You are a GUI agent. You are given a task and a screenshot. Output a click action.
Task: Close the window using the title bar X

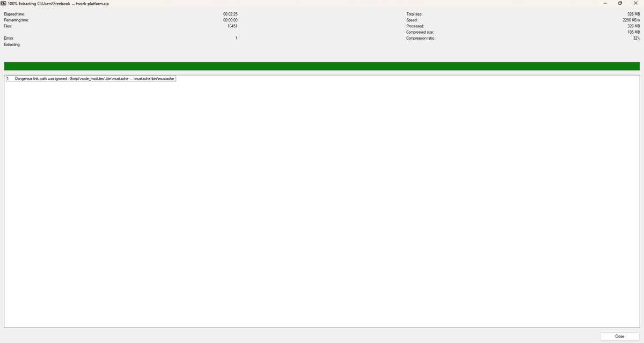click(635, 4)
